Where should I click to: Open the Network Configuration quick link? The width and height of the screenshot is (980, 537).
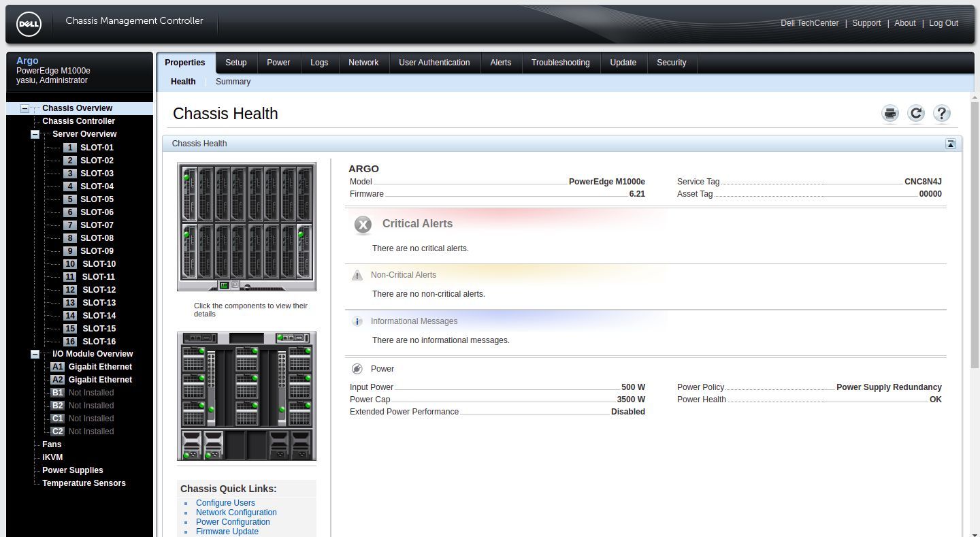236,512
